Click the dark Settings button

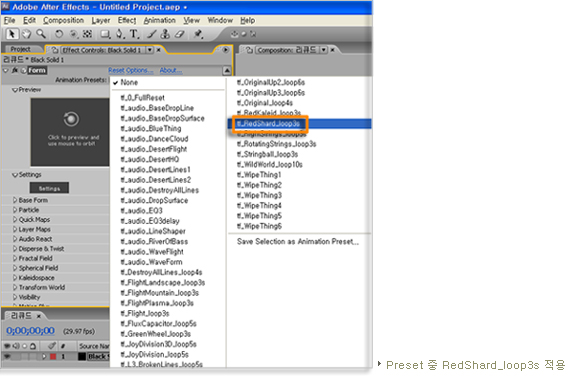pos(49,188)
